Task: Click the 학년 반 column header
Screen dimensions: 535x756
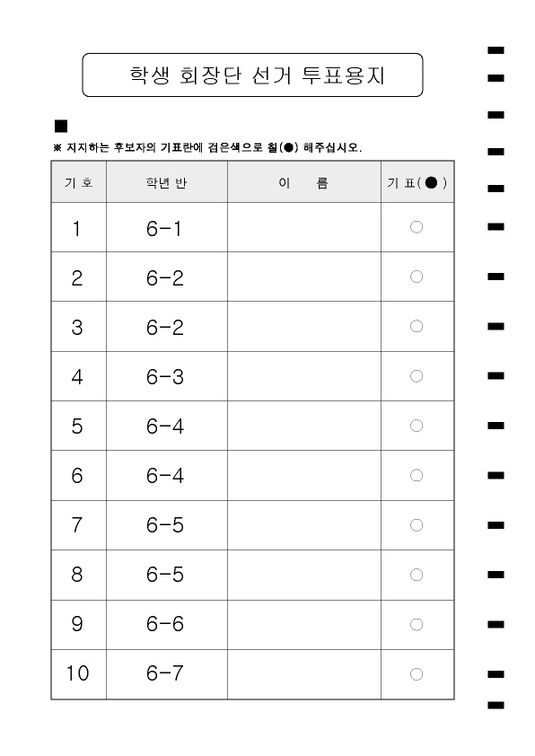Action: 167,181
